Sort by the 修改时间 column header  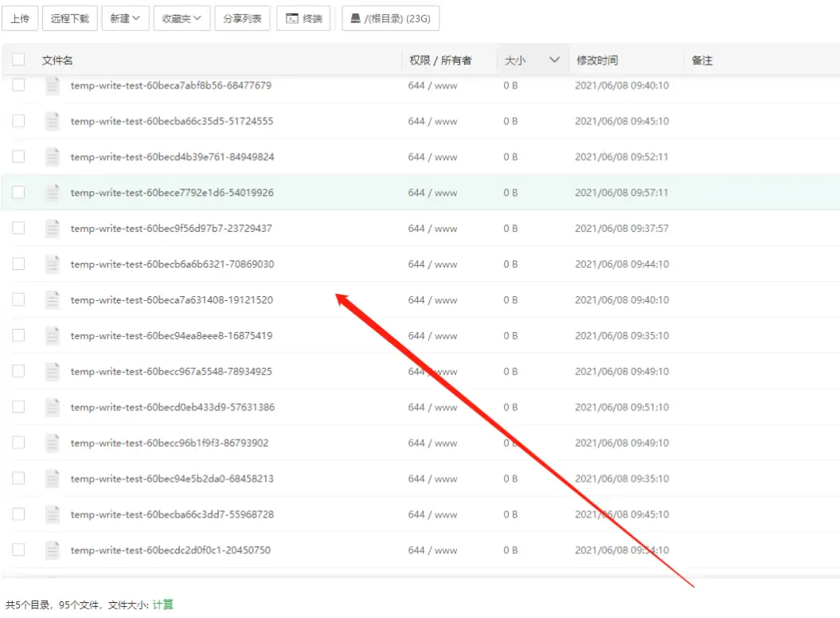(597, 61)
